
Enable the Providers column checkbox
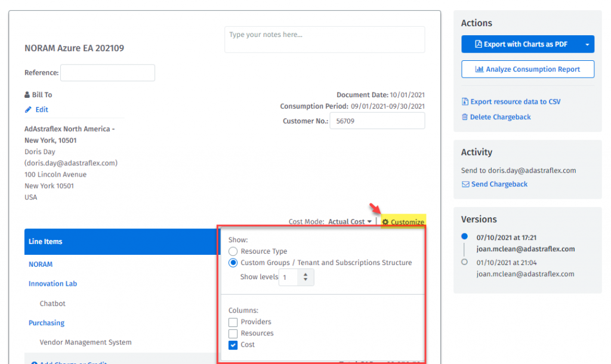[x=233, y=322]
